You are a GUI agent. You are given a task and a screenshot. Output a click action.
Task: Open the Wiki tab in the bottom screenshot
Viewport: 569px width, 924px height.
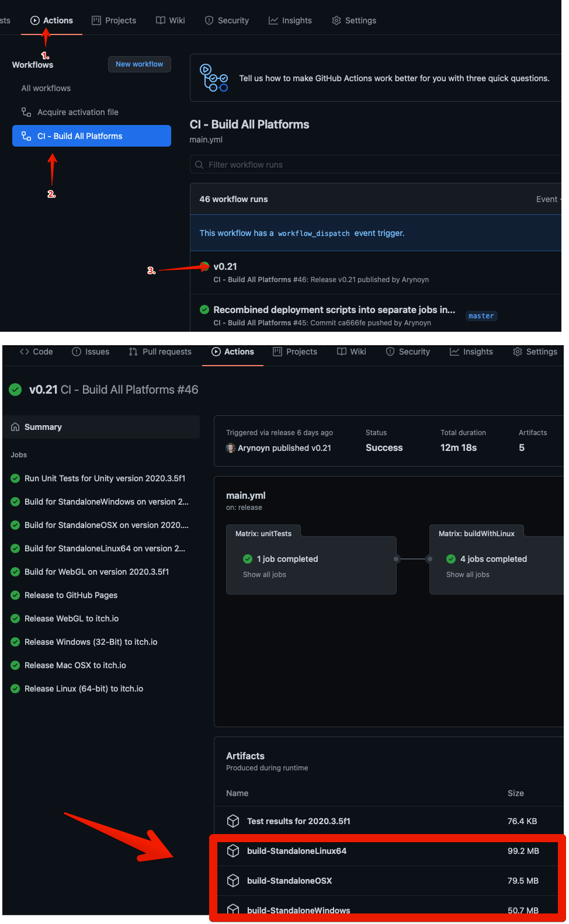pos(352,352)
